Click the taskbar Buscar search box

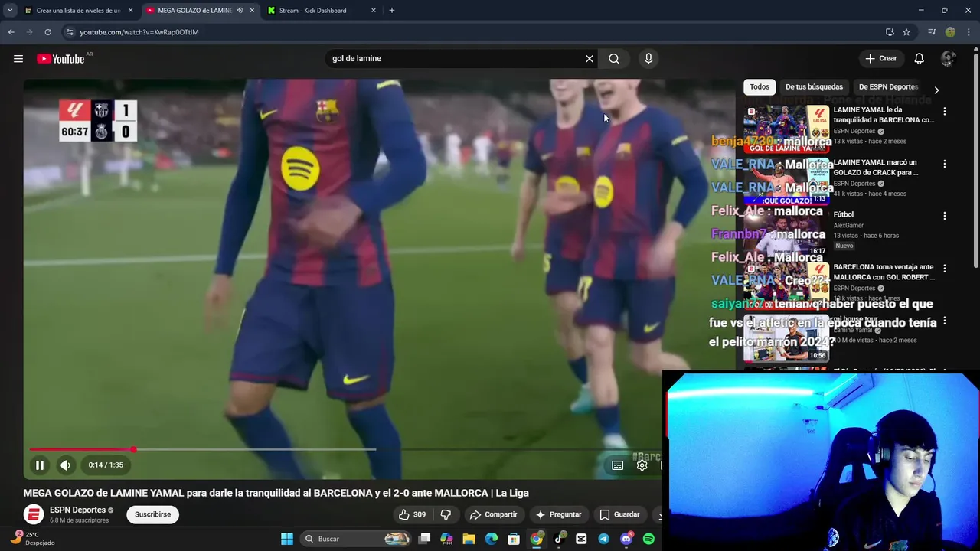coord(356,539)
